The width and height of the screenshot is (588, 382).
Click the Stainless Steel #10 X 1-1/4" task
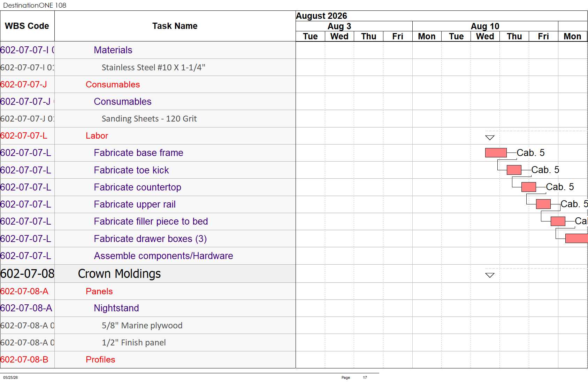point(153,67)
